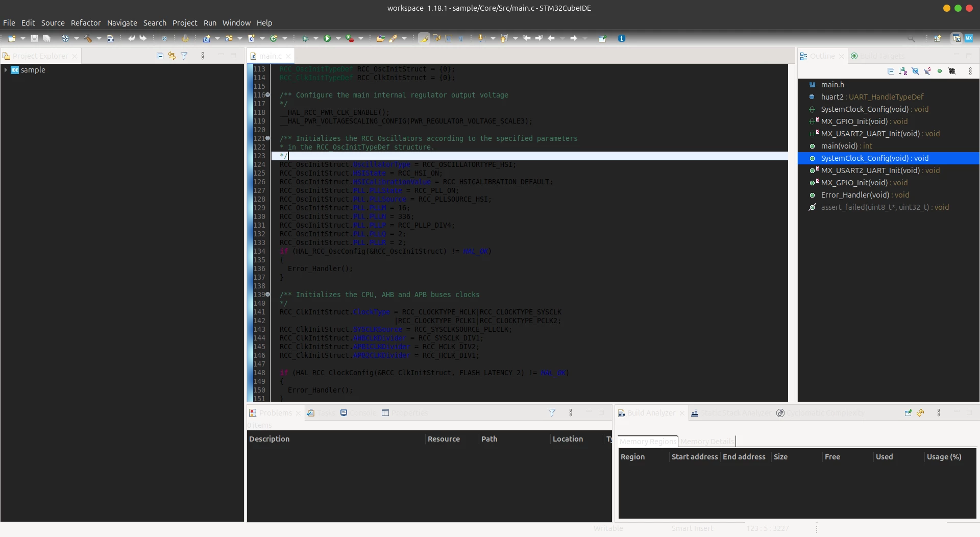
Task: Click the green Run play icon
Action: tap(327, 38)
